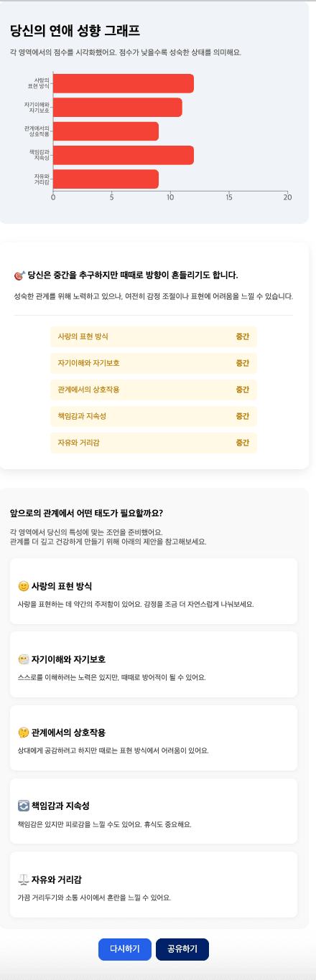This screenshot has height=980, width=316.
Task: Click the scales icon by 자유와 거리감
Action: (23, 880)
